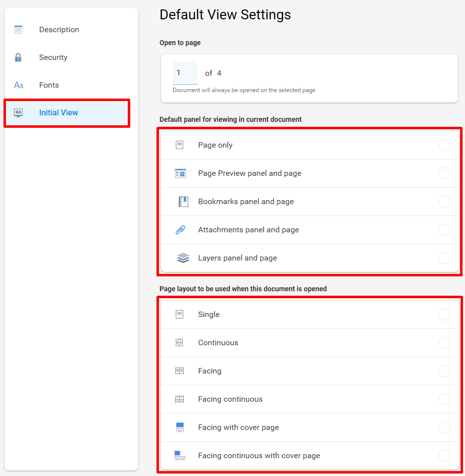Click the Attachments paperclip icon
465x476 pixels.
tap(181, 230)
